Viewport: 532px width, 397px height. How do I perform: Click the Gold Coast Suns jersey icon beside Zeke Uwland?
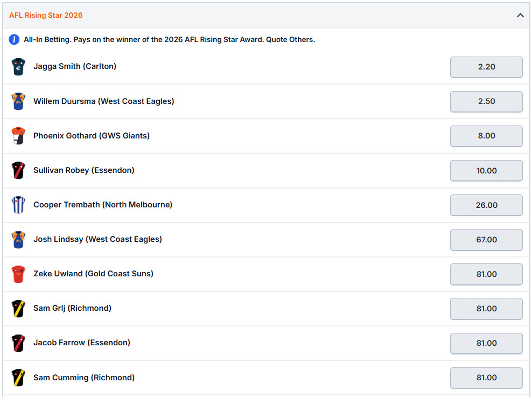[18, 274]
